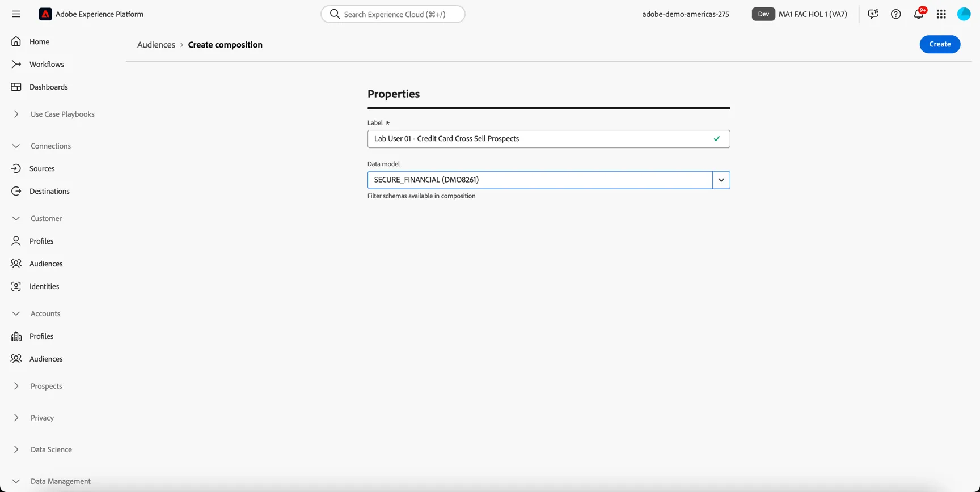Click the Customer Audiences icon
Viewport: 980px width, 492px height.
coord(16,264)
